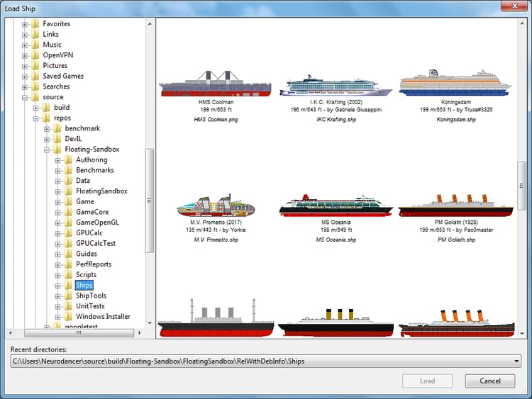This screenshot has width=532, height=399.
Task: Click the Music folder icon
Action: point(35,45)
